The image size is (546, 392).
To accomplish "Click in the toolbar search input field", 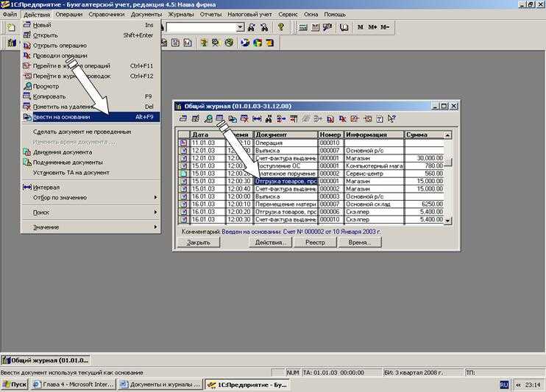I will pos(202,27).
